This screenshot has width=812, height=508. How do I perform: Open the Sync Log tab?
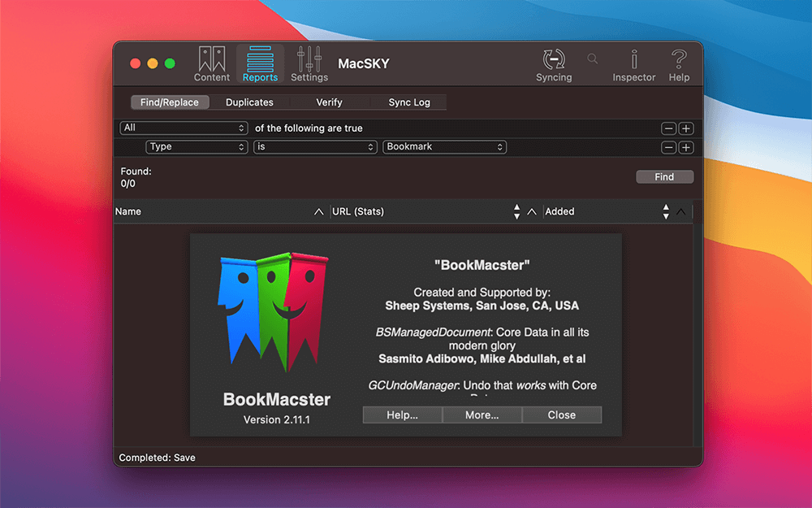409,102
